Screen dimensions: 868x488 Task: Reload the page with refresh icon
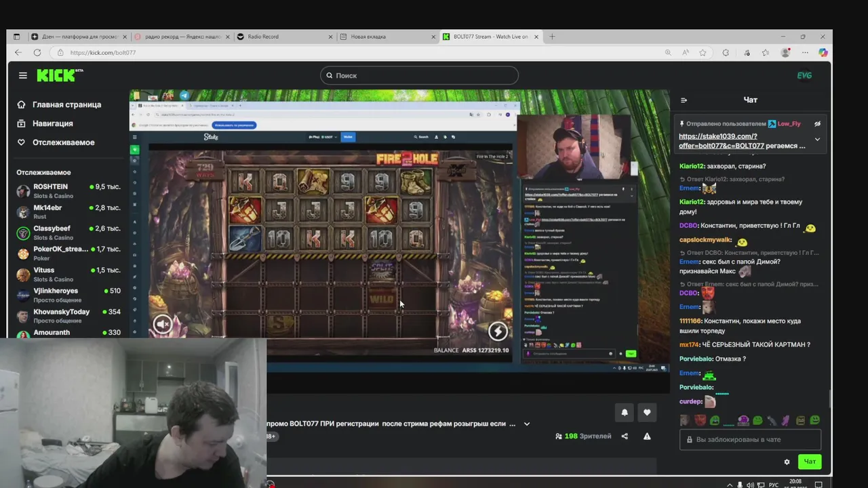[x=37, y=52]
